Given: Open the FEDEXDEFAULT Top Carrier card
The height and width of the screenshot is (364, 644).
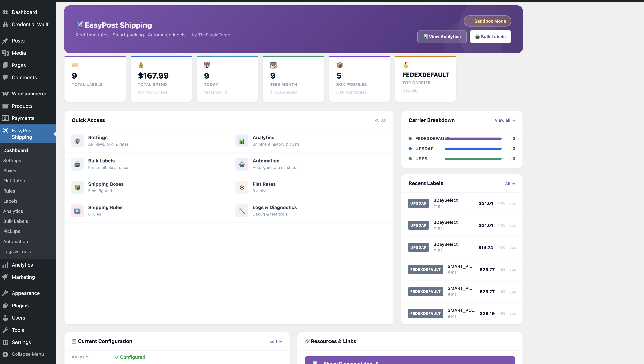Looking at the screenshot, I should pos(426,79).
